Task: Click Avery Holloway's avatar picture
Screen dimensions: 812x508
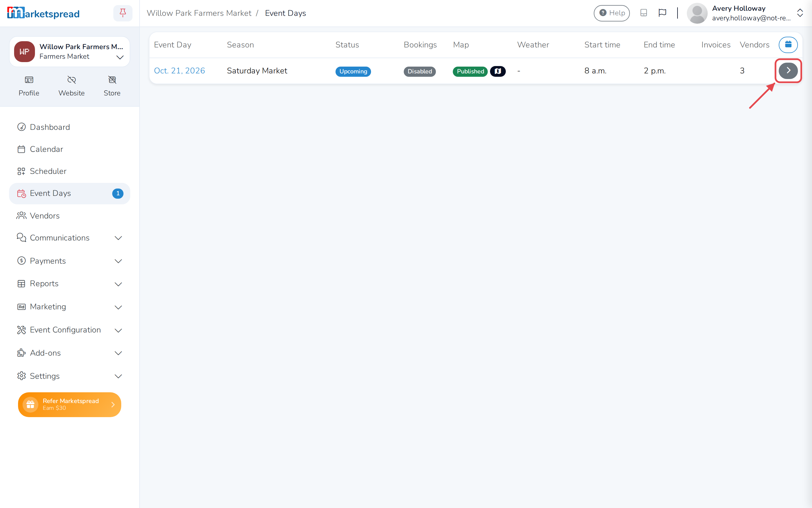Action: [697, 13]
